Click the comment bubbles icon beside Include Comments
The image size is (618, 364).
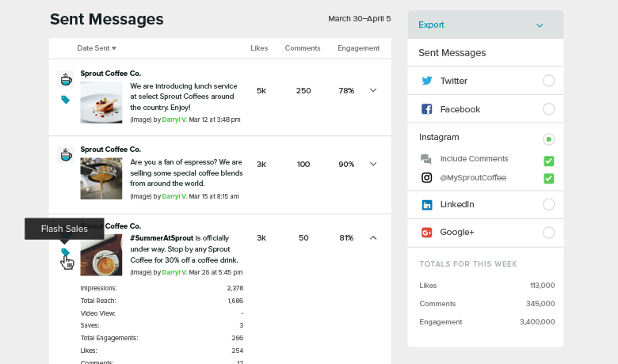426,159
